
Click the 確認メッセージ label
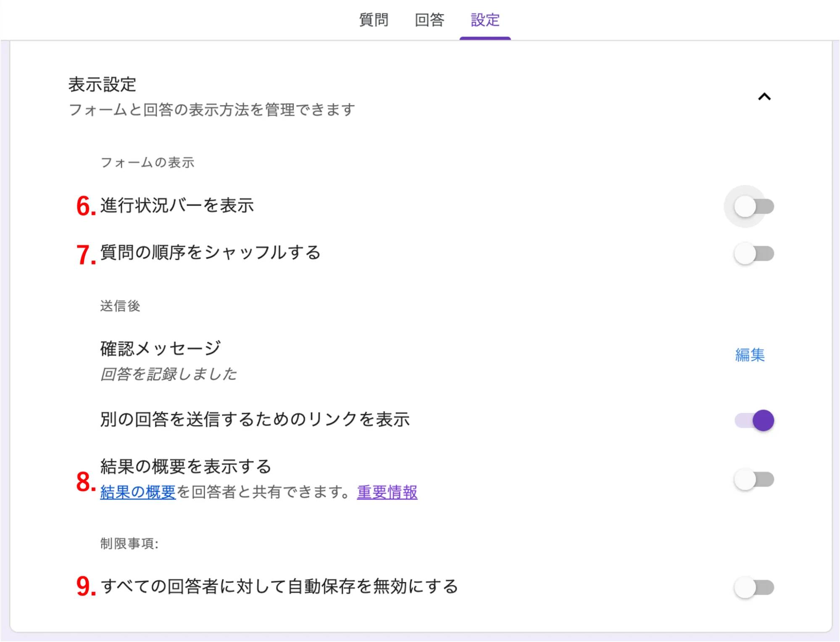[161, 348]
